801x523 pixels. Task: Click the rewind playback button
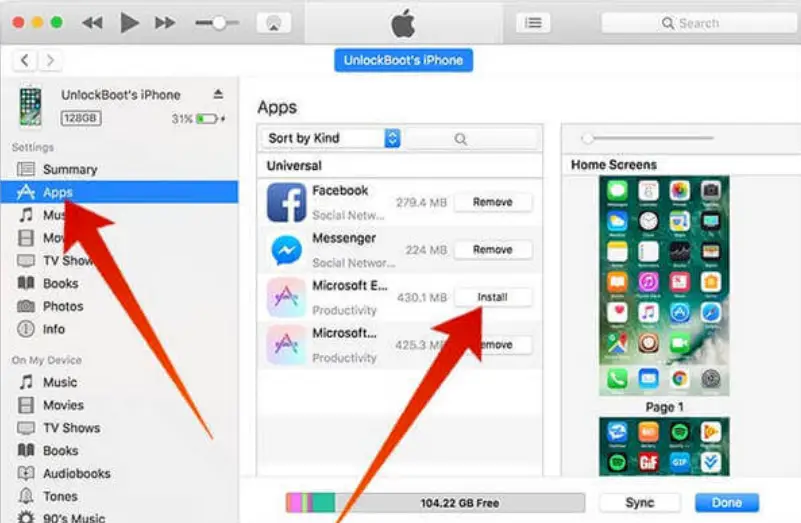coord(92,22)
